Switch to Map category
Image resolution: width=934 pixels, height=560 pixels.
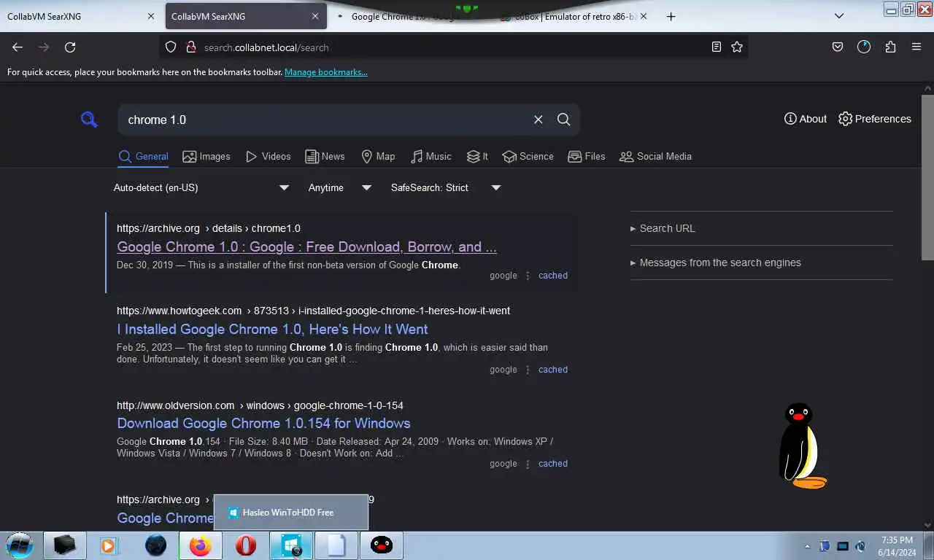pos(378,156)
